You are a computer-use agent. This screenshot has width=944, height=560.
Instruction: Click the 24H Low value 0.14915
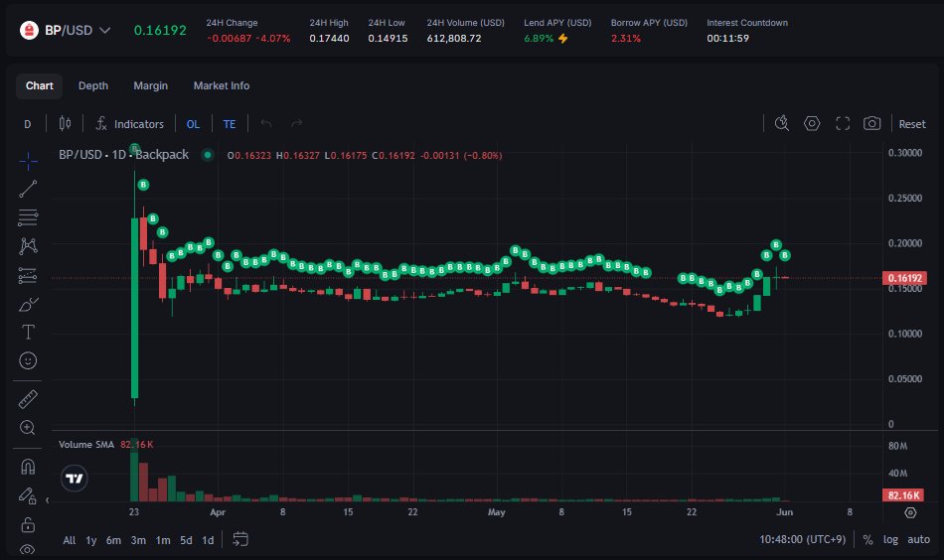coord(388,39)
